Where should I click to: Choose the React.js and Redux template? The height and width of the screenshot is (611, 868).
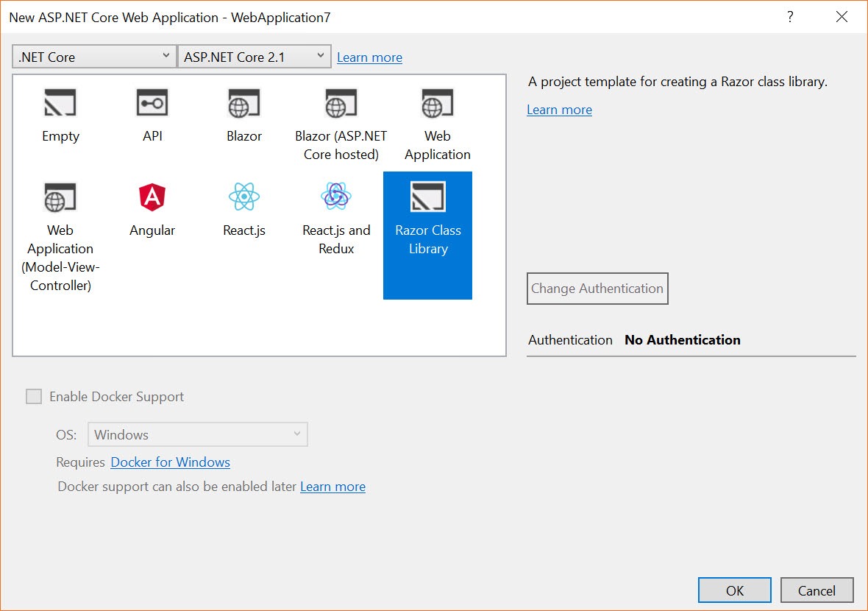(336, 198)
